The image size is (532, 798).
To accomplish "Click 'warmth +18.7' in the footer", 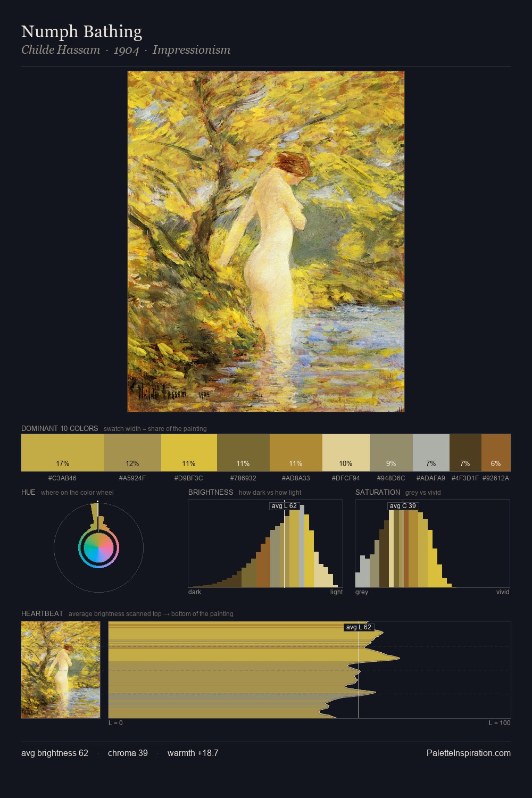I will pyautogui.click(x=193, y=753).
